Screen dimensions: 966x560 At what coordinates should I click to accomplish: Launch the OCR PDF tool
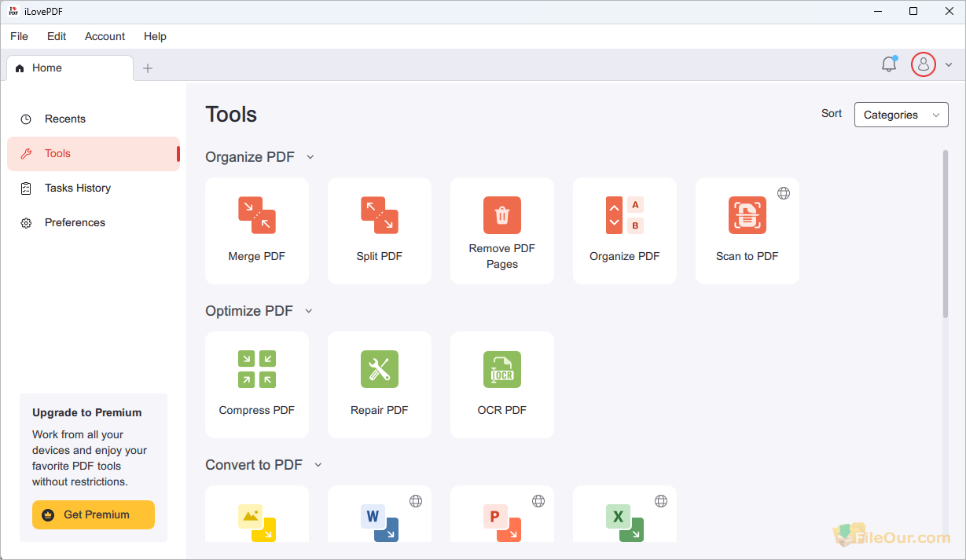pos(501,384)
